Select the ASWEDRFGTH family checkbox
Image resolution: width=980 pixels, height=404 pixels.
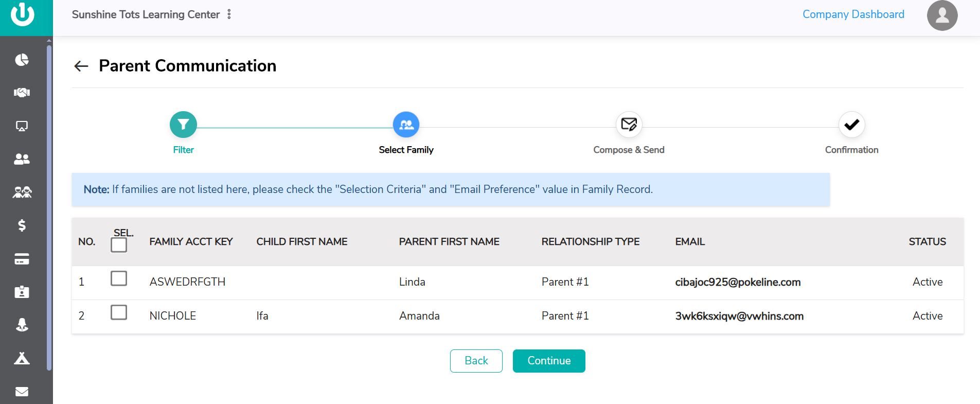pos(119,278)
